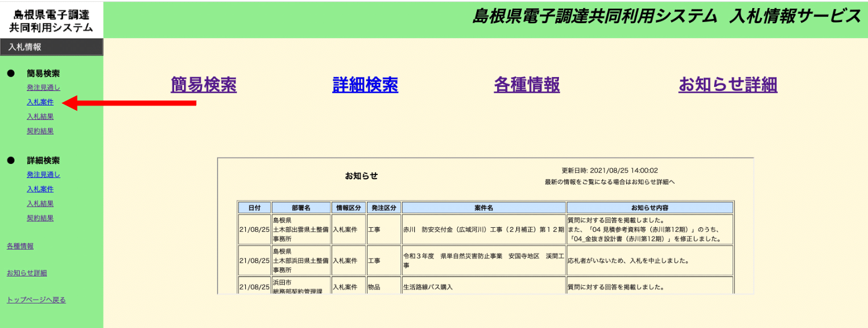The height and width of the screenshot is (328, 868).
Task: Select 契約結果 under sidebar 詳細検索 section
Action: 40,218
